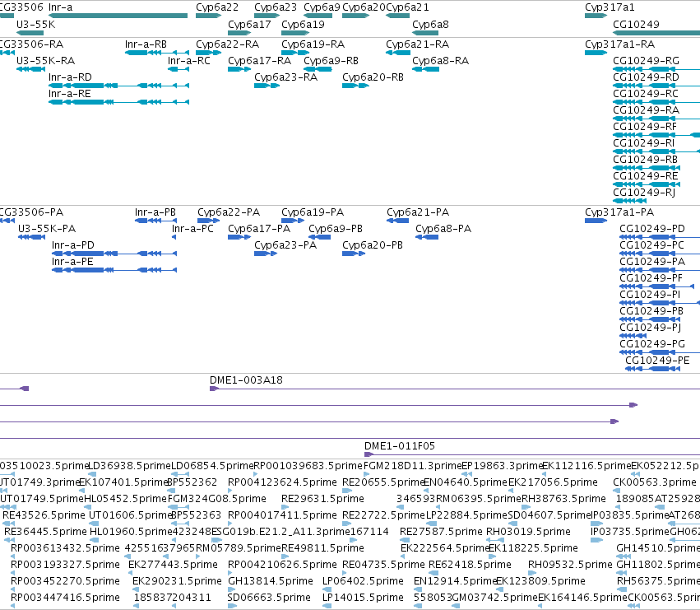Select EST LP14015.5prime
The width and height of the screenshot is (700, 610).
(x=327, y=606)
